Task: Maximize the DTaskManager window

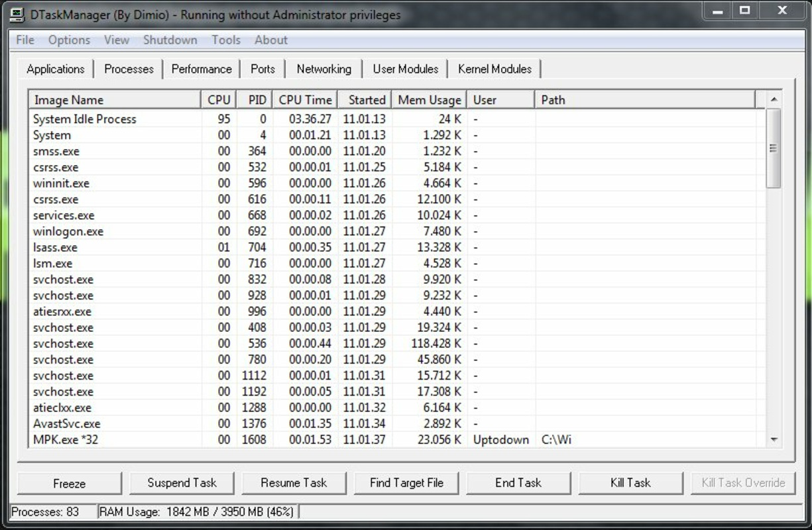Action: (x=745, y=11)
